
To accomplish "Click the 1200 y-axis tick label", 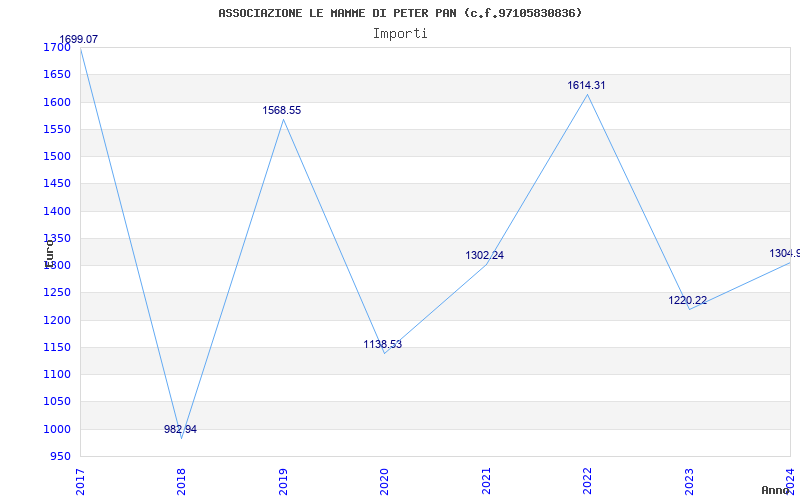I will tap(57, 320).
